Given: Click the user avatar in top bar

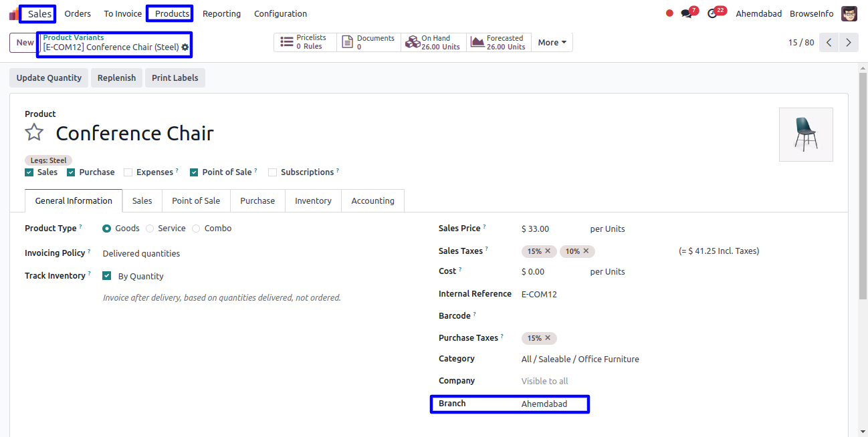Looking at the screenshot, I should (x=849, y=13).
